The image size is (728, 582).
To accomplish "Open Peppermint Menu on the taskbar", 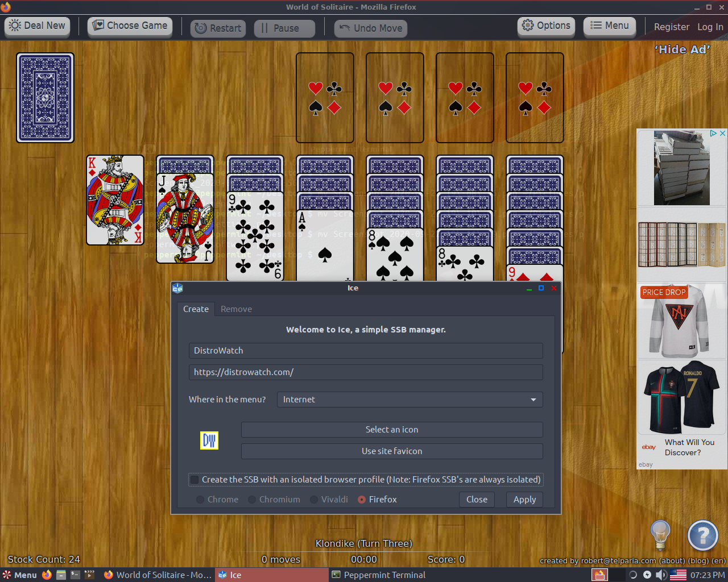I will [20, 575].
